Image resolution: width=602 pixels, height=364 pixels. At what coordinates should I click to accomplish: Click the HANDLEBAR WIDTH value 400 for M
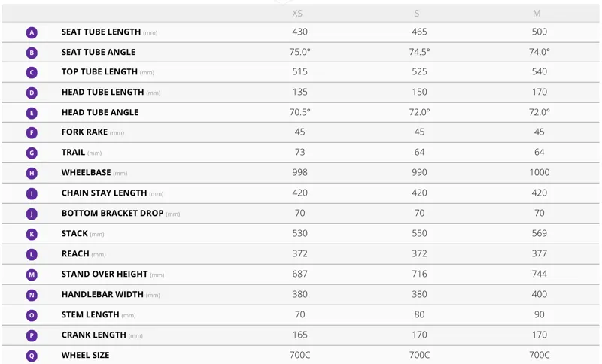(x=539, y=294)
